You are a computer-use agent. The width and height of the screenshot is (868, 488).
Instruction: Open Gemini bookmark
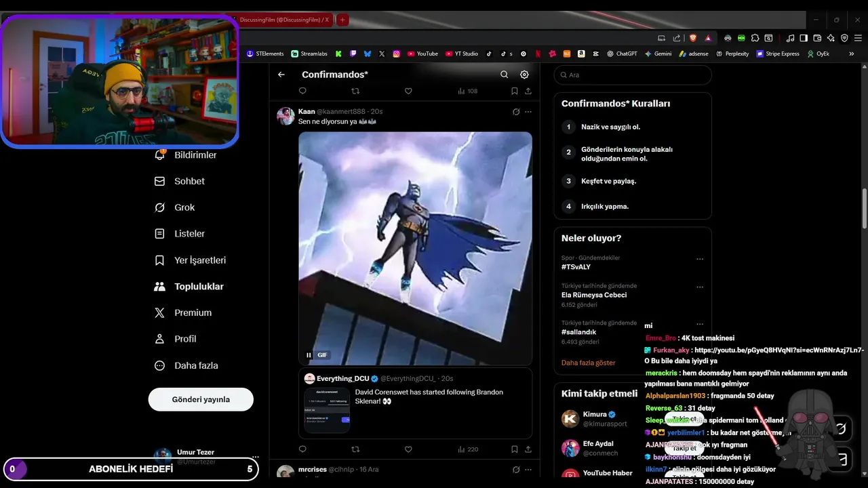click(x=658, y=54)
